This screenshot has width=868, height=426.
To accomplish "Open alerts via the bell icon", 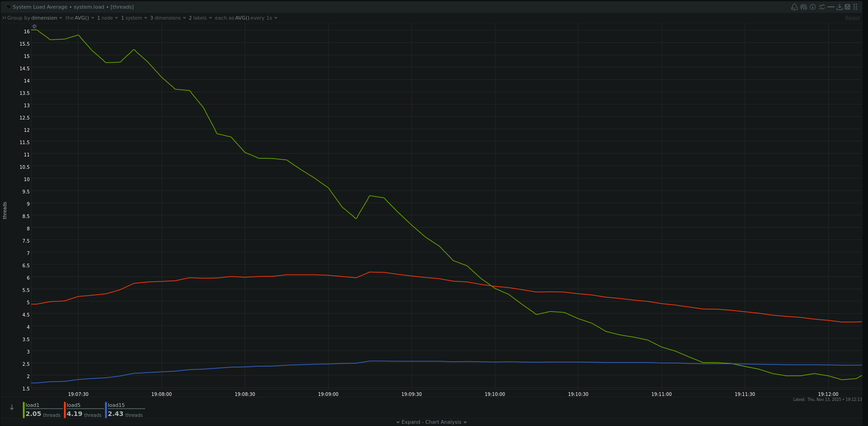I will click(794, 7).
